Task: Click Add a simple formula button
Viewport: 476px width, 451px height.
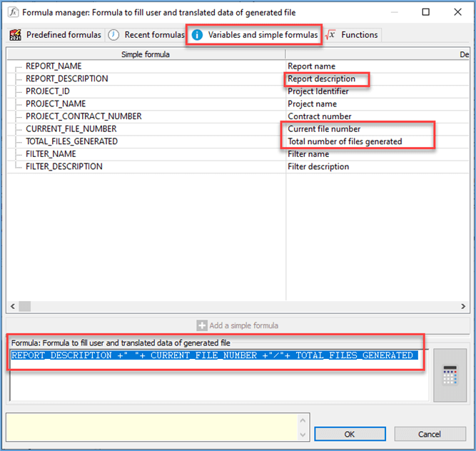Action: [x=238, y=325]
